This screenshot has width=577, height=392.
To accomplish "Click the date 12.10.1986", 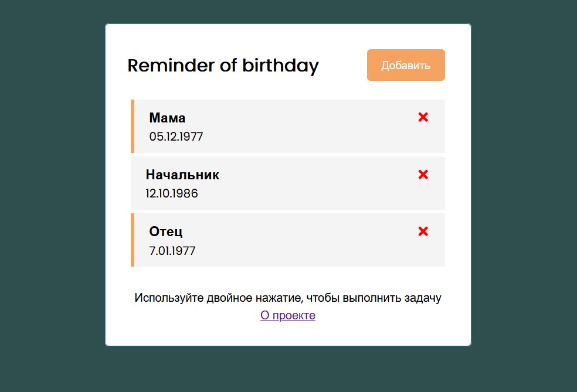I will pos(172,193).
